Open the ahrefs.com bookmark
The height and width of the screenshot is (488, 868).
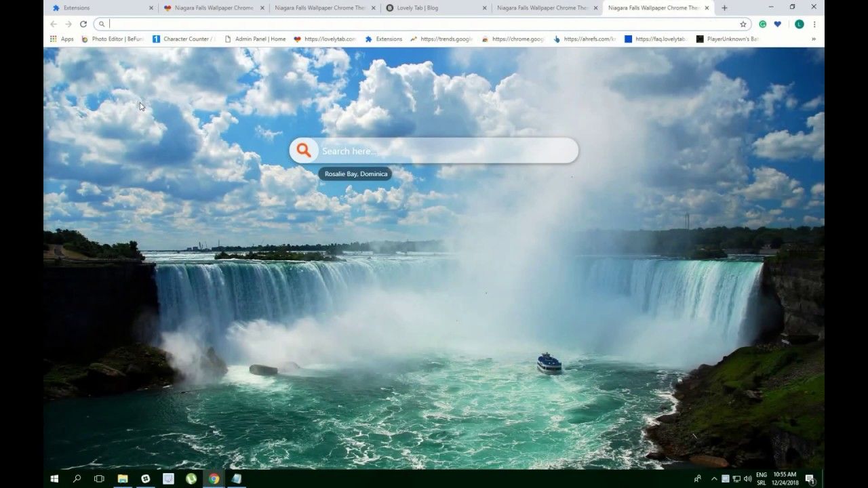[x=585, y=39]
